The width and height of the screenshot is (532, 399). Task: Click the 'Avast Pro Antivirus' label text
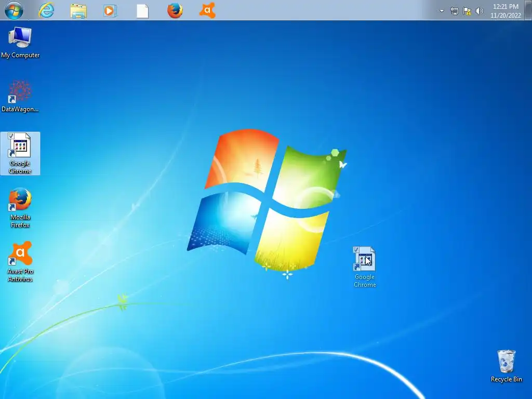[x=20, y=275]
